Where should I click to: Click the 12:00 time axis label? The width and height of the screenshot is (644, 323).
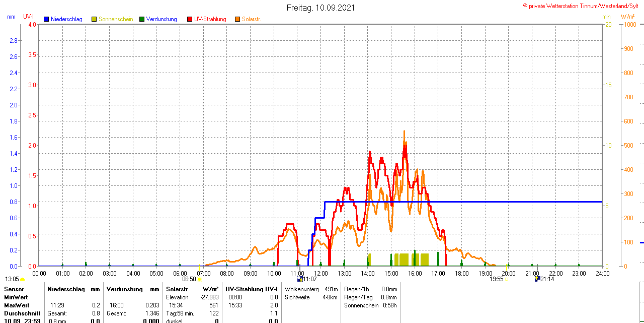[x=321, y=274]
